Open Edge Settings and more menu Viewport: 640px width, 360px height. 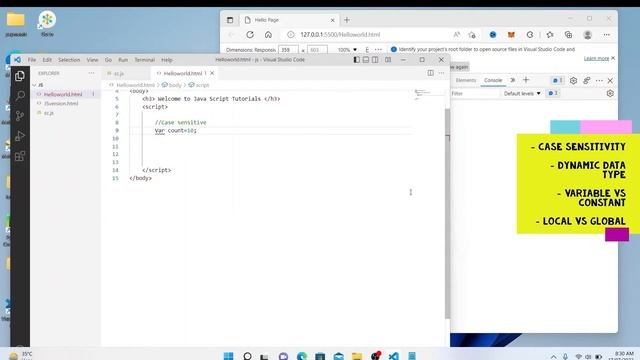click(x=607, y=35)
